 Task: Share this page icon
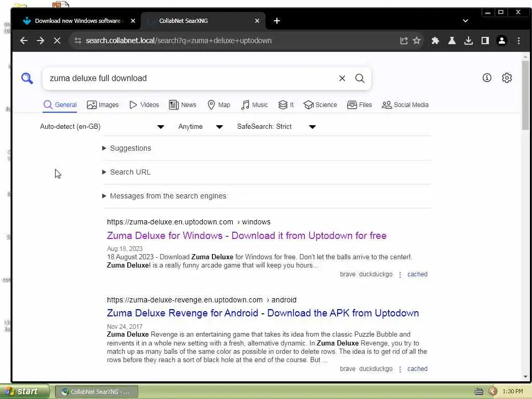point(403,41)
